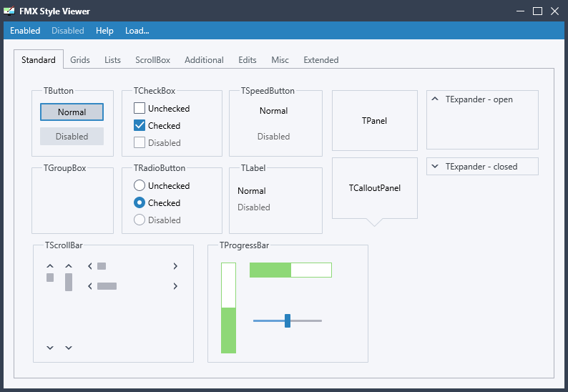This screenshot has width=568, height=392.
Task: Click the lower horizontal scrollbar thumb
Action: pyautogui.click(x=107, y=286)
